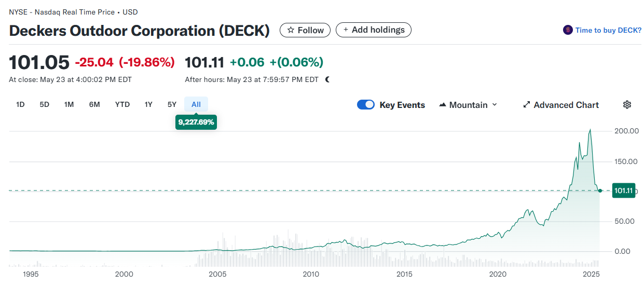Image resolution: width=644 pixels, height=287 pixels.
Task: Click the At close May 23 timestamp
Action: (x=71, y=80)
